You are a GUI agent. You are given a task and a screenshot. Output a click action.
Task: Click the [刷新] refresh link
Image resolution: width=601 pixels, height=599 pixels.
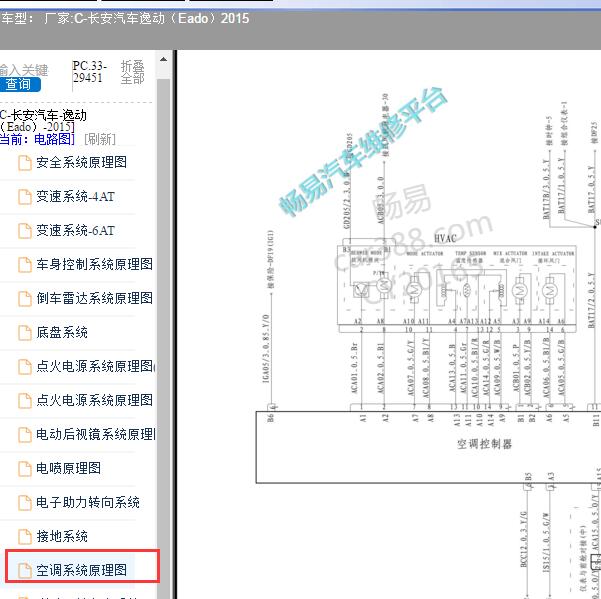pyautogui.click(x=100, y=139)
